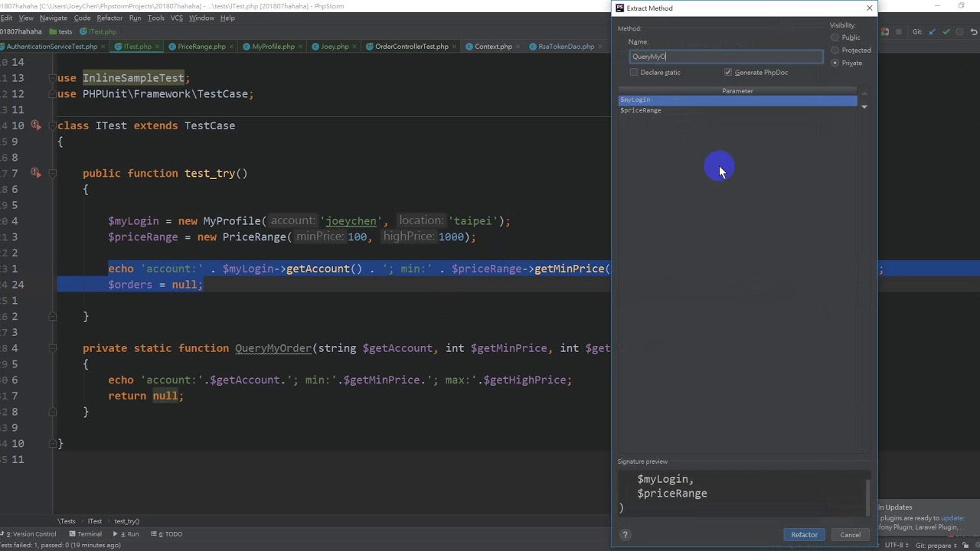Switch to RsaTokenDao.php editor tab

click(x=566, y=47)
